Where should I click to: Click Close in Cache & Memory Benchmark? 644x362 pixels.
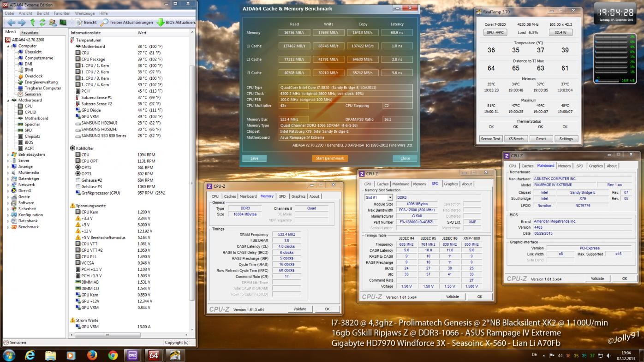coord(405,158)
